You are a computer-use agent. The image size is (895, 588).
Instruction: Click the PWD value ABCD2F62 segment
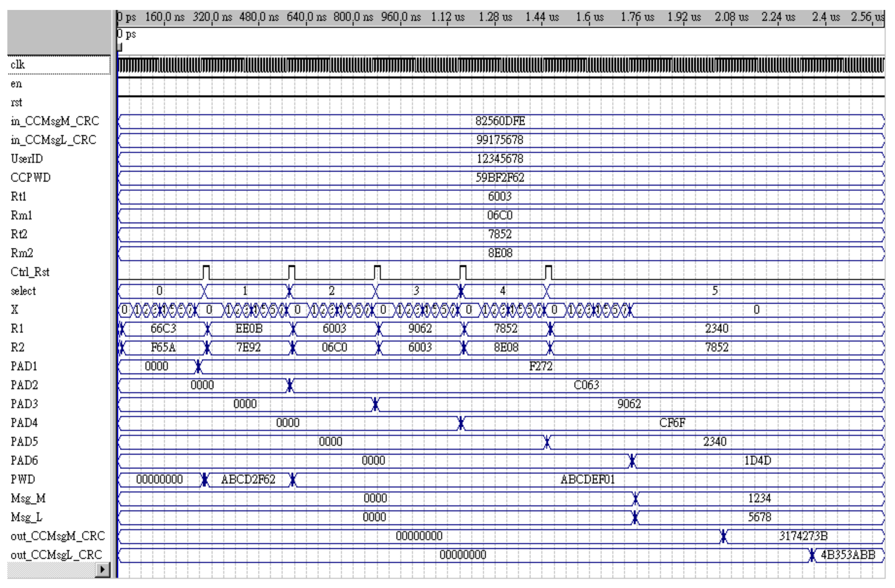point(248,479)
